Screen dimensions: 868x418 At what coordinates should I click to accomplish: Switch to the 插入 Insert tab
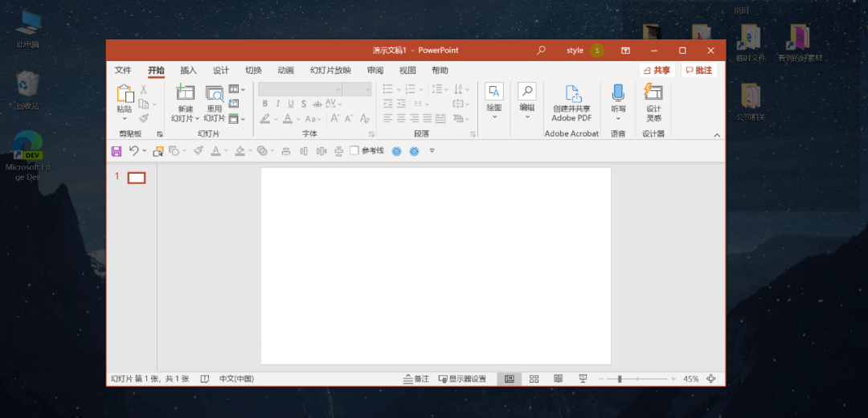(188, 70)
